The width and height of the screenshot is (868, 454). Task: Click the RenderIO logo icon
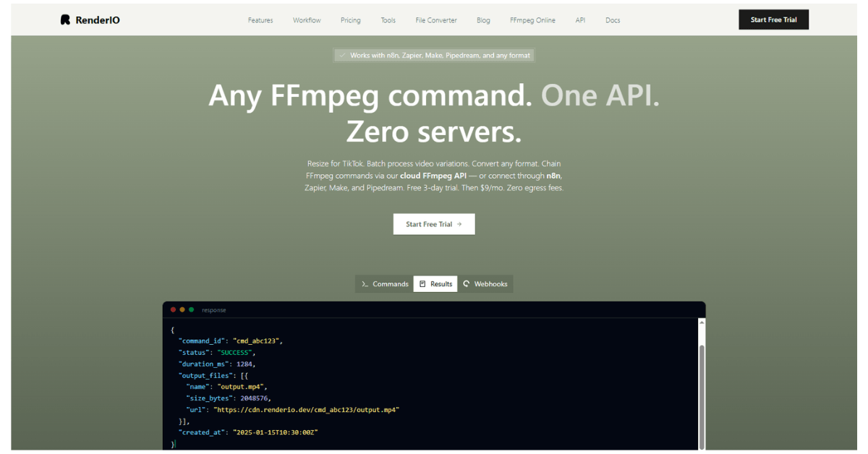click(65, 20)
